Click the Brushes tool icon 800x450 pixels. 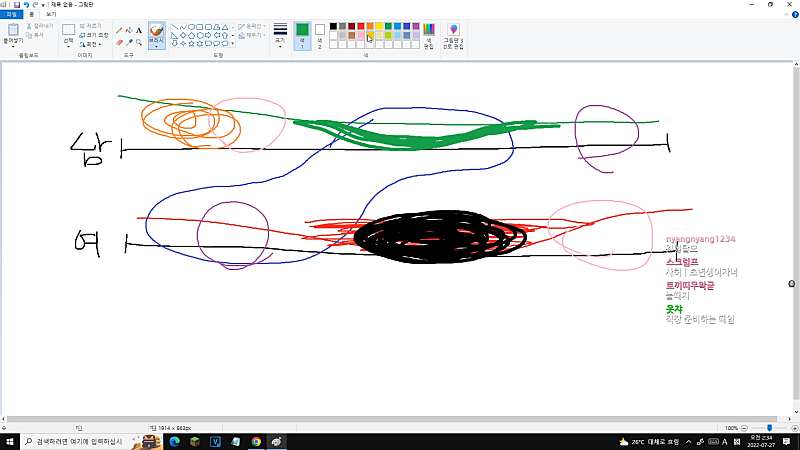(157, 30)
